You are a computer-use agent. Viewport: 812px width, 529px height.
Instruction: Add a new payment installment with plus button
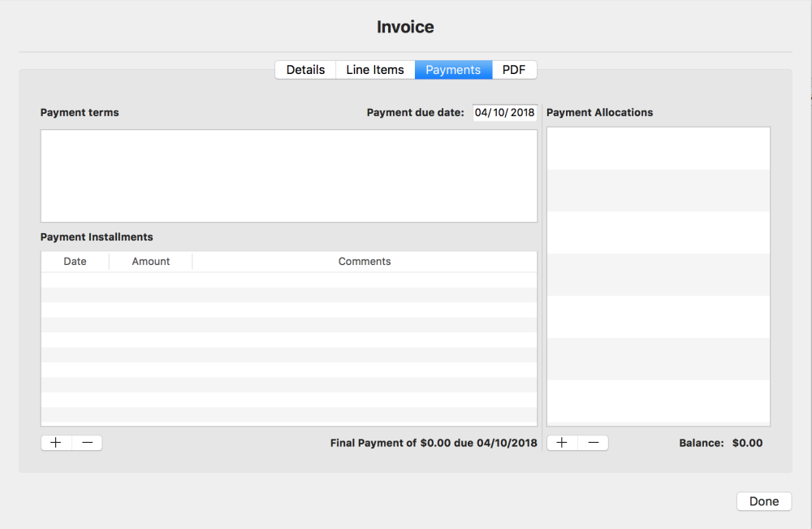[55, 442]
